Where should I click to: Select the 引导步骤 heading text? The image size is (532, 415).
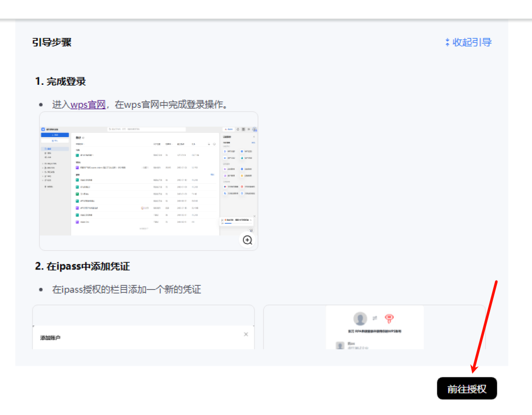pos(52,42)
